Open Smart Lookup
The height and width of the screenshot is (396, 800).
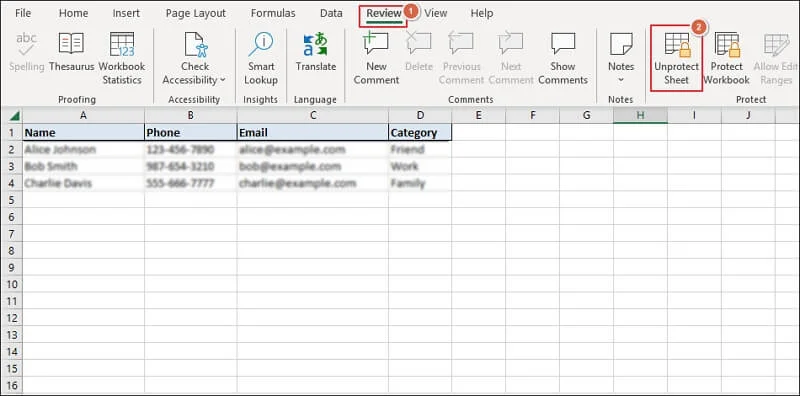tap(261, 59)
